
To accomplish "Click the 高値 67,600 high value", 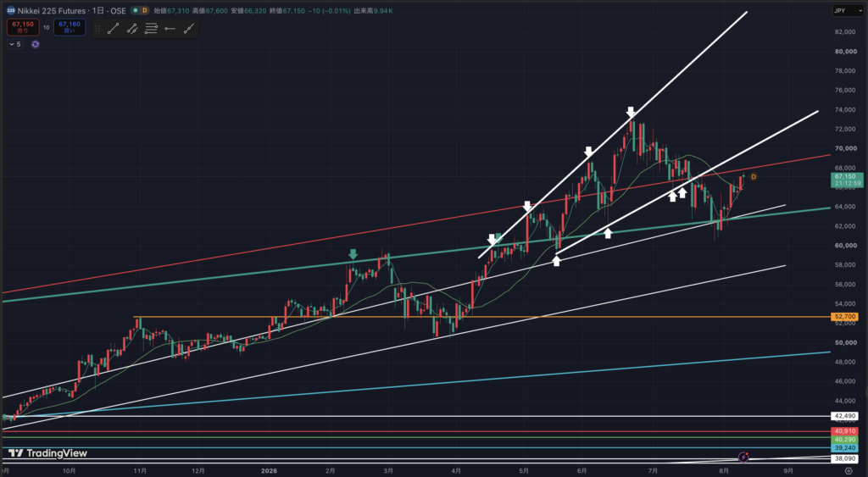I will click(x=210, y=10).
